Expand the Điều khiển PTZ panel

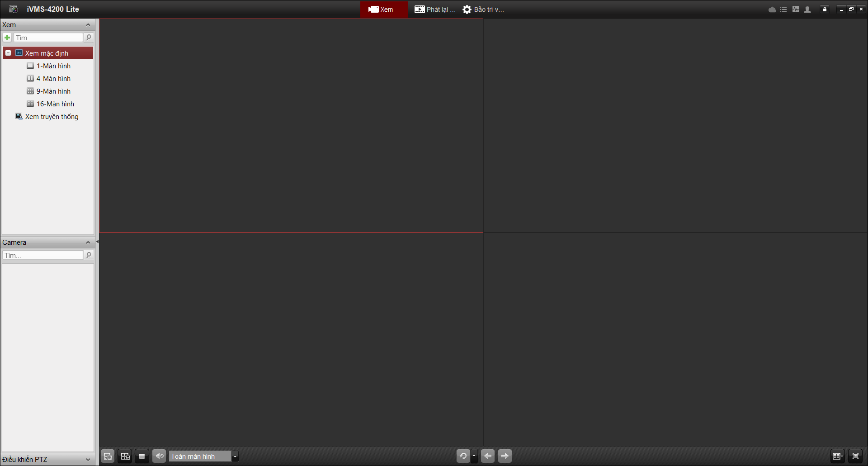coord(88,459)
